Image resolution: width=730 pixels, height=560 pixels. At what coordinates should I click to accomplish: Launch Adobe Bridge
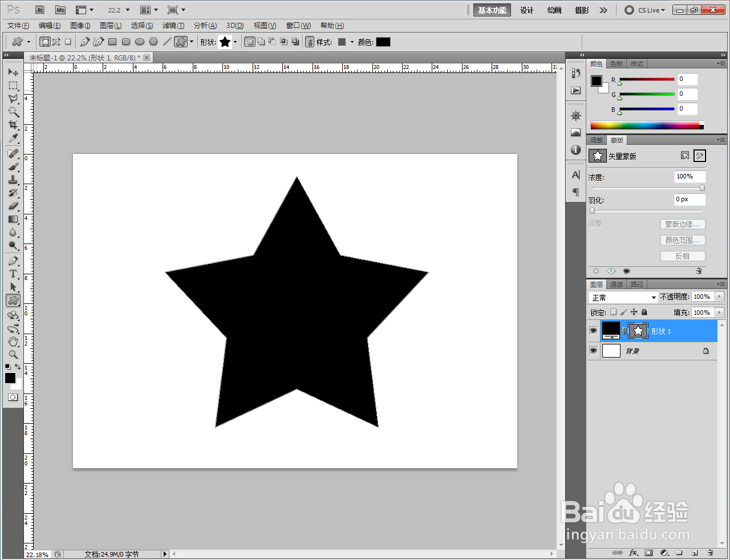[39, 10]
